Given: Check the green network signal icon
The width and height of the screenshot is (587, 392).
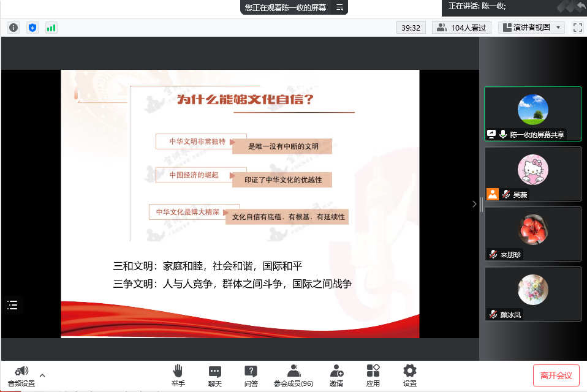Looking at the screenshot, I should [51, 28].
